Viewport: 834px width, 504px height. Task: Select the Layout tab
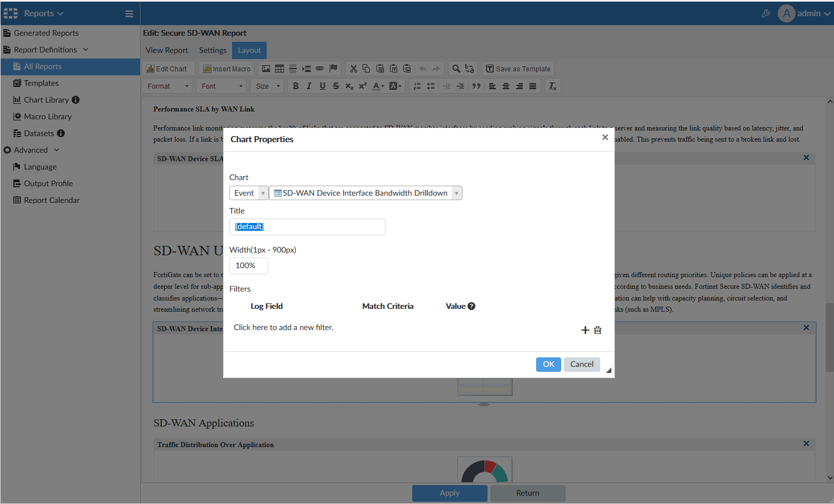[x=249, y=50]
